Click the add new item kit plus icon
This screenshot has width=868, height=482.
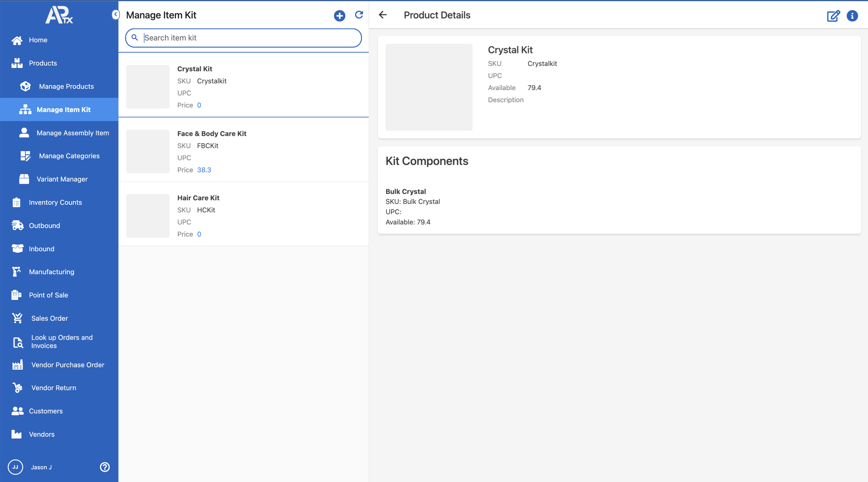339,15
